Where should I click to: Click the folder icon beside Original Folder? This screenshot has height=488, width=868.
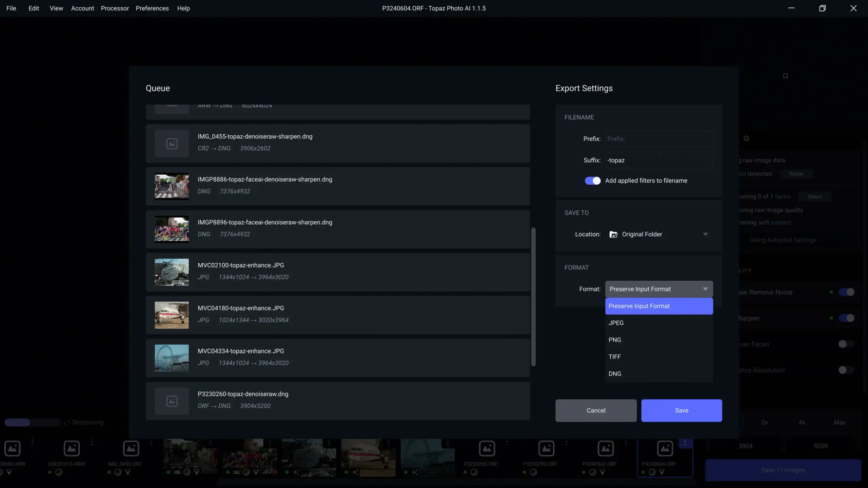613,235
